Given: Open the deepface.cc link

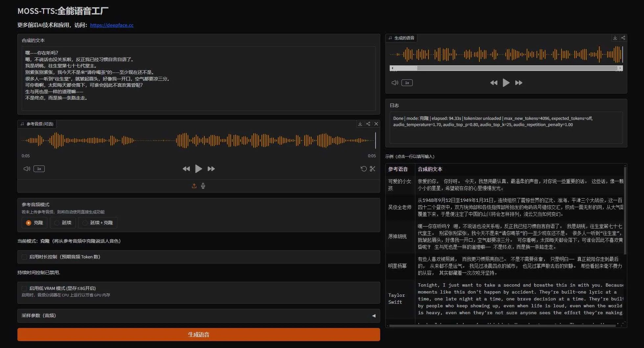Looking at the screenshot, I should [x=112, y=25].
